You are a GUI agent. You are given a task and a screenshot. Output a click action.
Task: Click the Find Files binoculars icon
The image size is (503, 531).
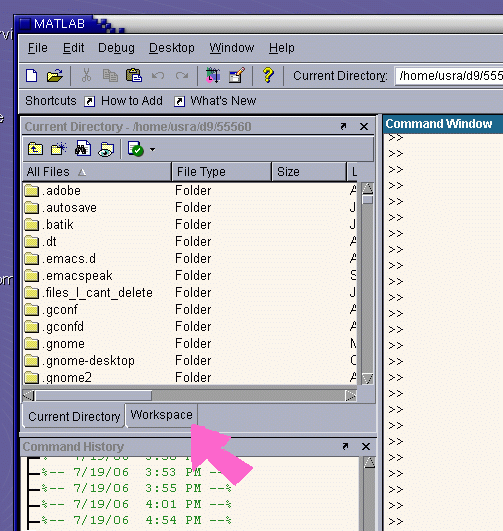[x=83, y=148]
